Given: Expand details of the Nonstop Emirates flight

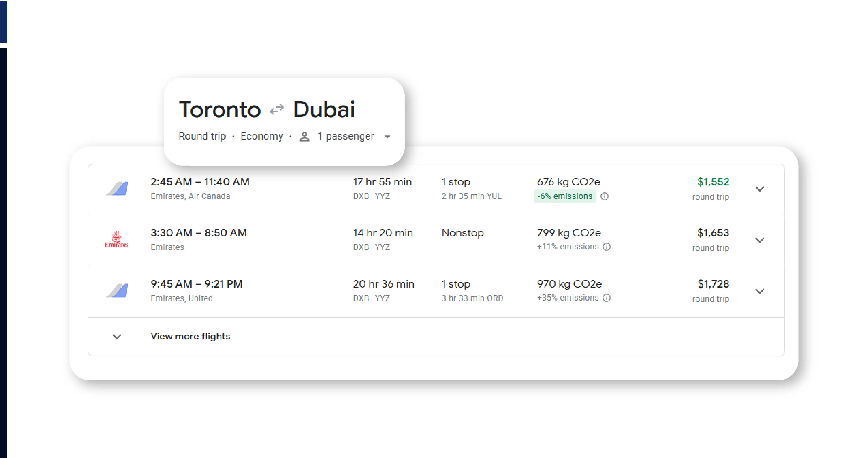Looking at the screenshot, I should 760,240.
